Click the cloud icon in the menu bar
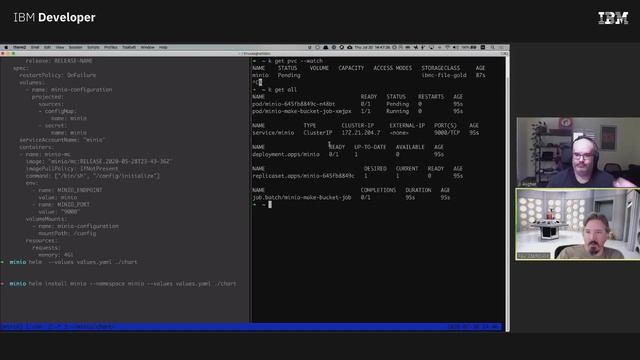640x360 pixels. point(349,47)
